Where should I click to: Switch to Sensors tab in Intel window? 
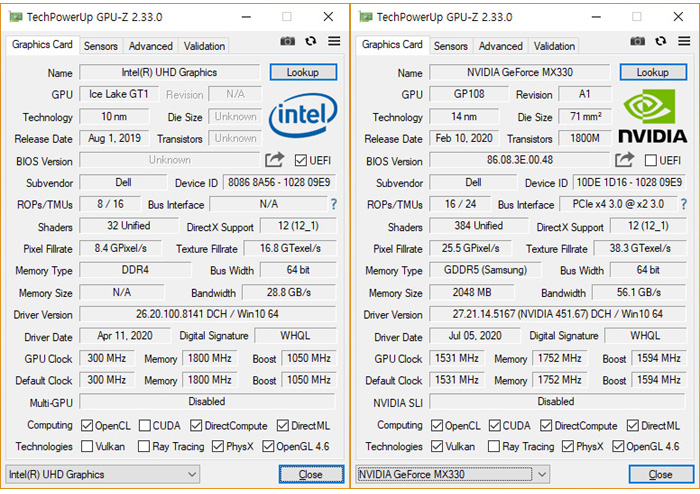coord(100,46)
